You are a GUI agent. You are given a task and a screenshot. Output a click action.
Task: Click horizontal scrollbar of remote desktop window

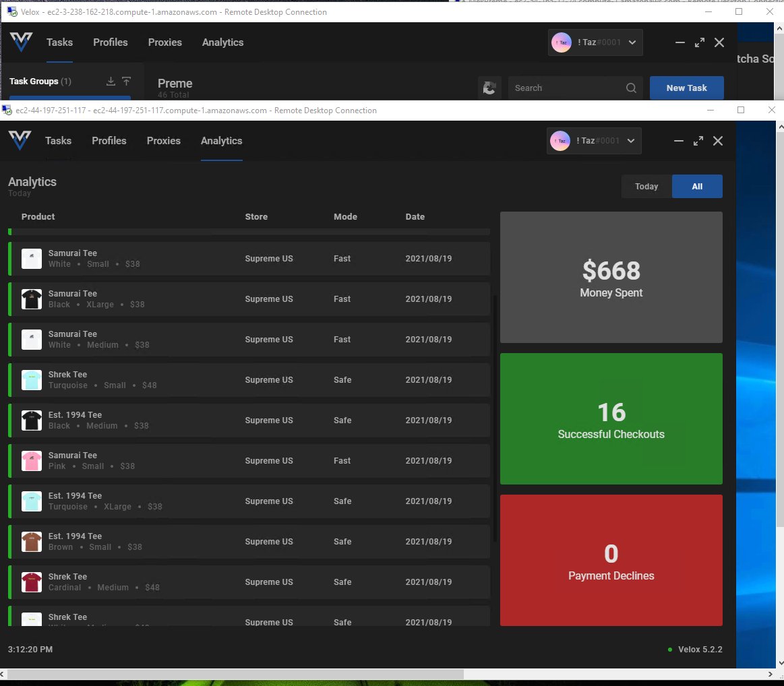point(235,674)
